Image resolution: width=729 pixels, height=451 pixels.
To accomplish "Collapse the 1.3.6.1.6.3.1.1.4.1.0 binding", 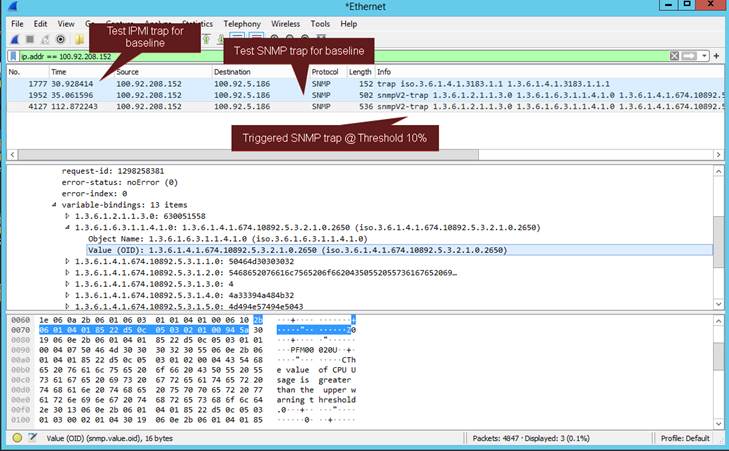I will tap(67, 227).
